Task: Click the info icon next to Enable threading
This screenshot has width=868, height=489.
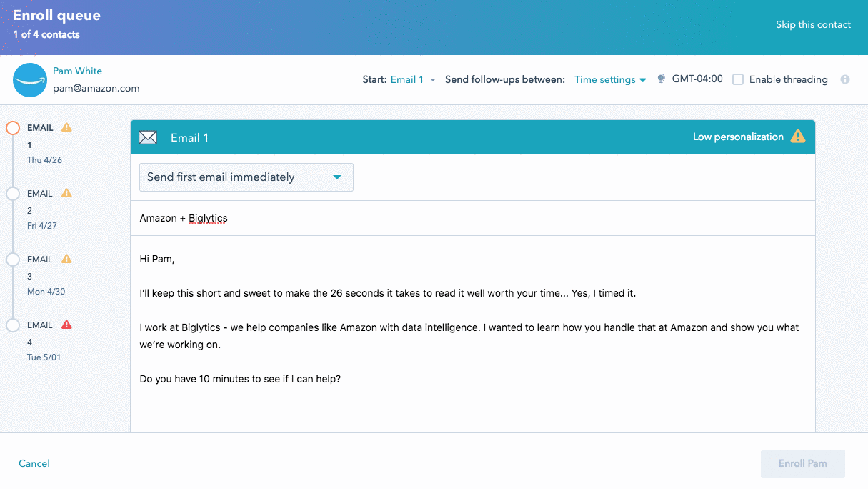Action: (845, 79)
